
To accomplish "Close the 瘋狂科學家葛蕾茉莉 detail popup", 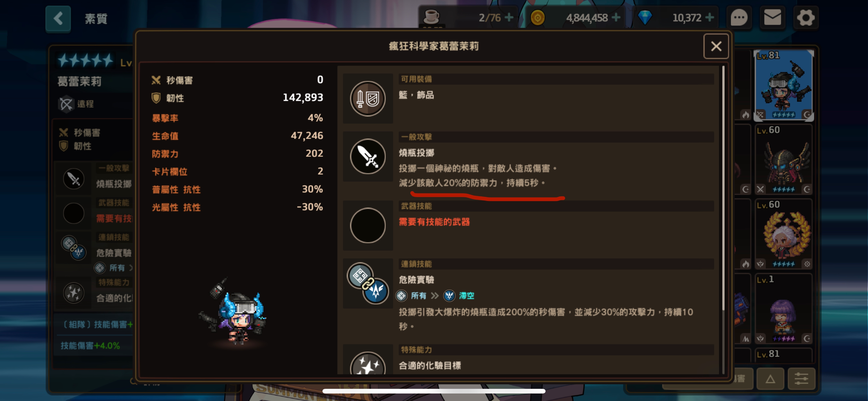I will (716, 46).
